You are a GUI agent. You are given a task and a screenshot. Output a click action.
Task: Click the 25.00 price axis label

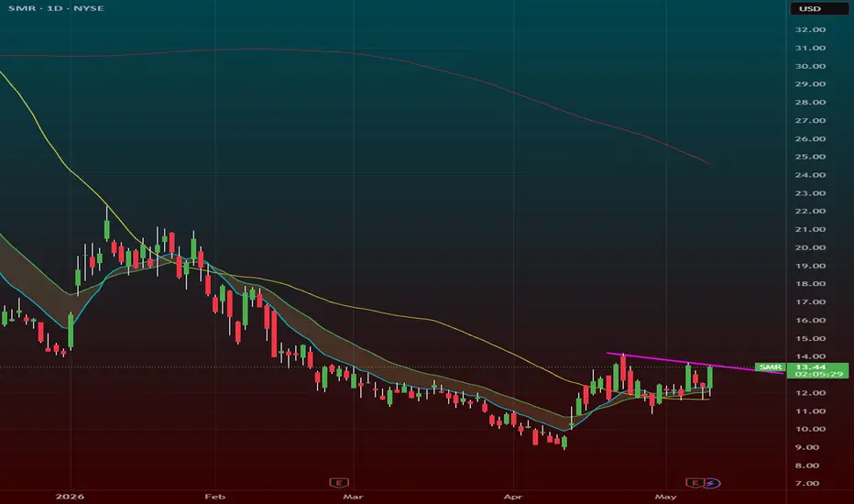[810, 157]
